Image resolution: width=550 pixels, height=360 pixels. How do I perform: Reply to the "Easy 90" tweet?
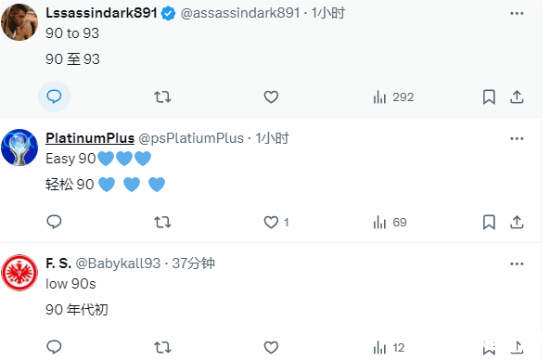coord(54,222)
